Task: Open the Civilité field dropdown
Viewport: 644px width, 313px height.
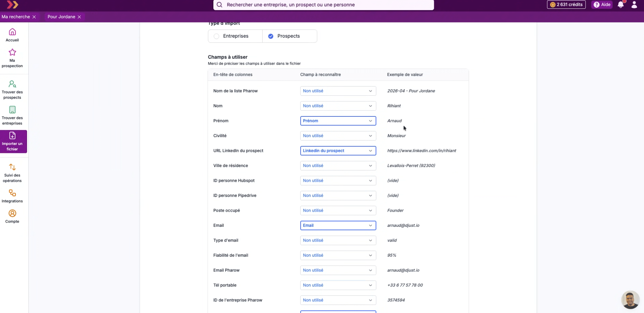Action: pyautogui.click(x=338, y=136)
